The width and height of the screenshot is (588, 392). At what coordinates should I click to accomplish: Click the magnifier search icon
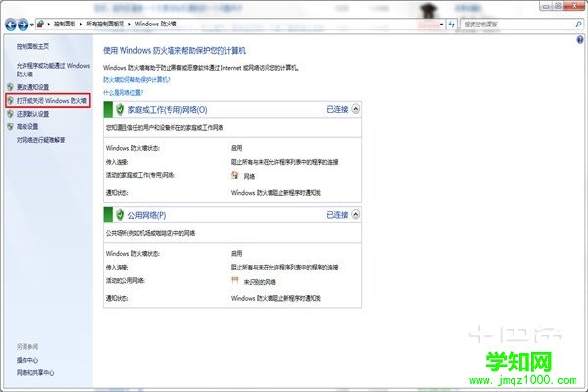(578, 24)
